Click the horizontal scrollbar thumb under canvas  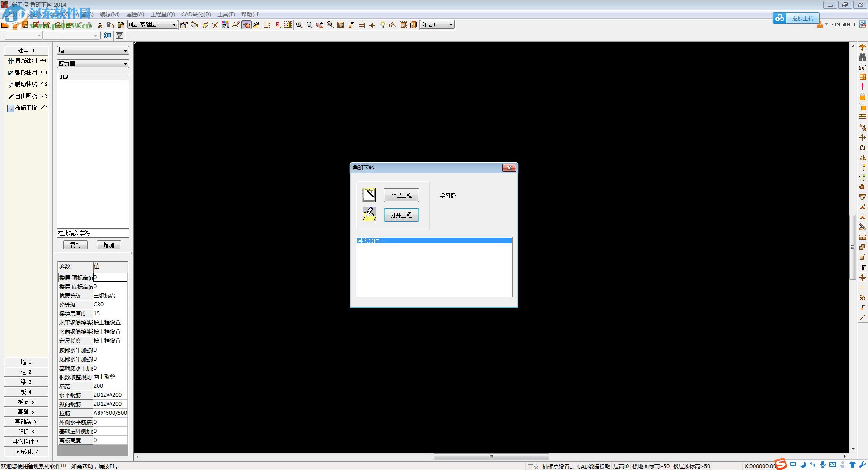pyautogui.click(x=491, y=456)
